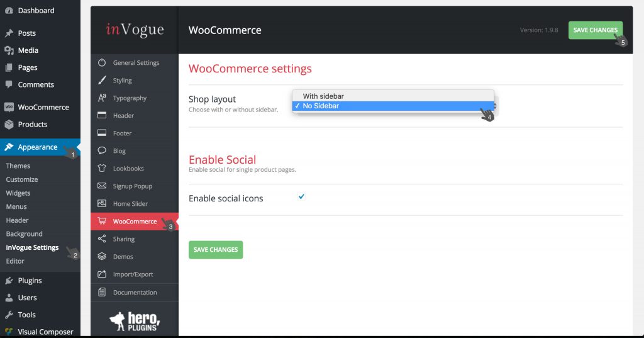
Task: Open Menus under Appearance
Action: [x=16, y=206]
